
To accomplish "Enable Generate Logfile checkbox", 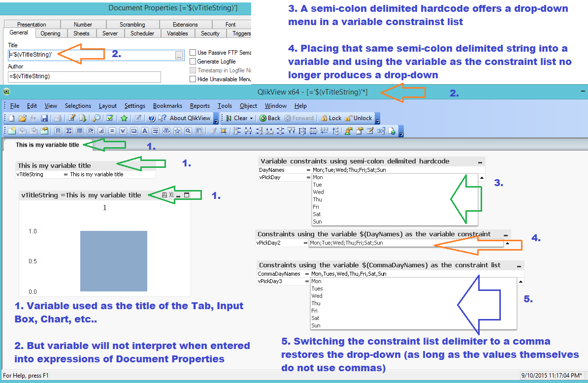I will coord(193,62).
